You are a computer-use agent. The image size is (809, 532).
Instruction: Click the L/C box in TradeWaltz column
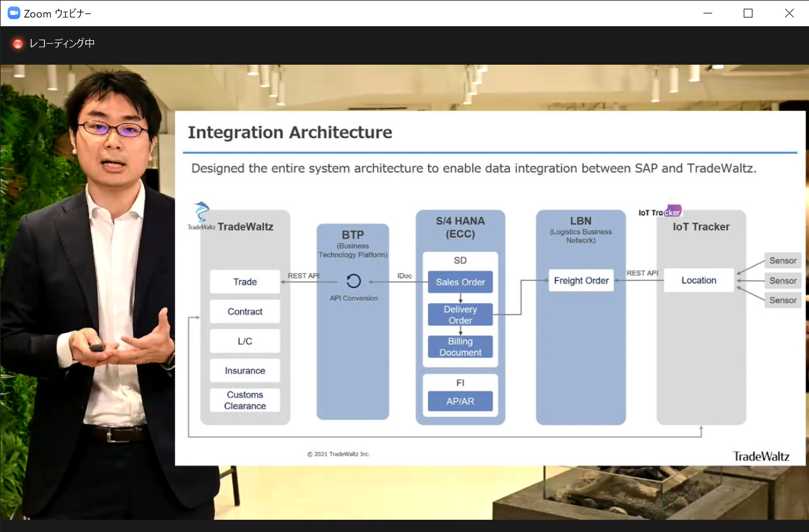(245, 341)
